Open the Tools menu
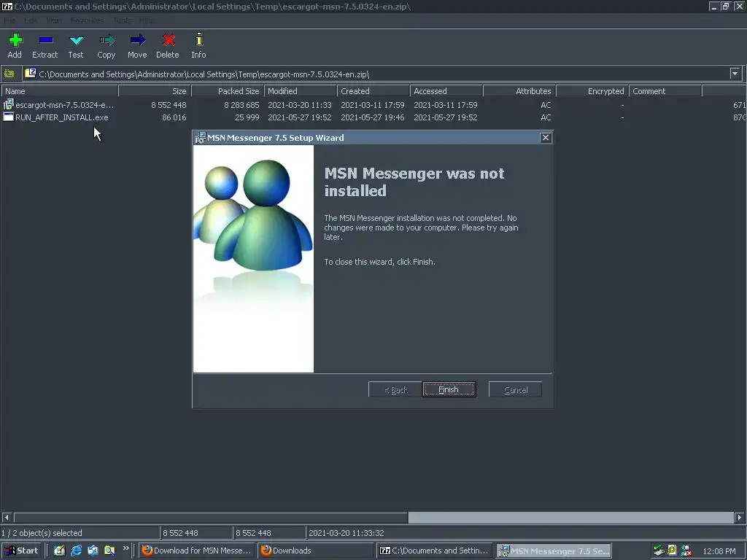Screen dimensions: 747x560 [x=122, y=20]
